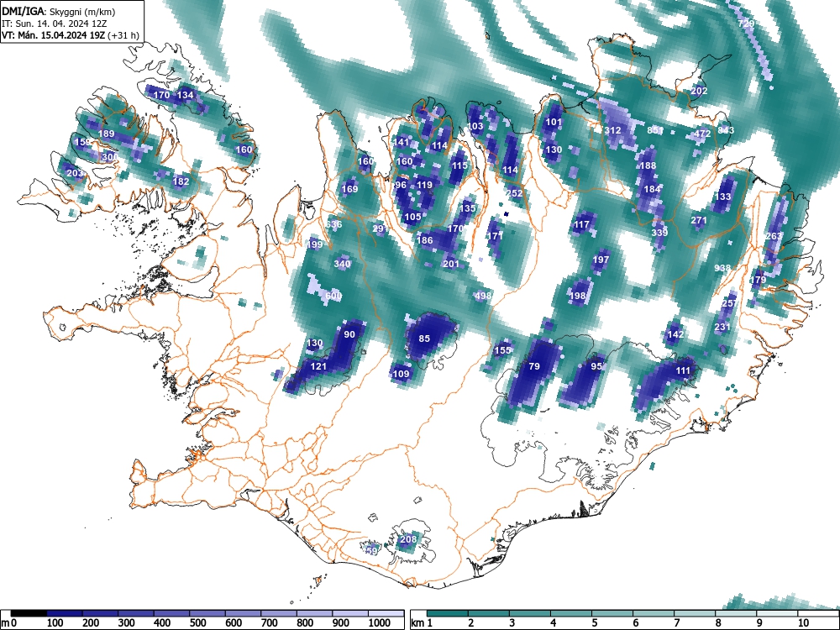The width and height of the screenshot is (840, 630).
Task: Click the visibility value 79
Action: [534, 366]
